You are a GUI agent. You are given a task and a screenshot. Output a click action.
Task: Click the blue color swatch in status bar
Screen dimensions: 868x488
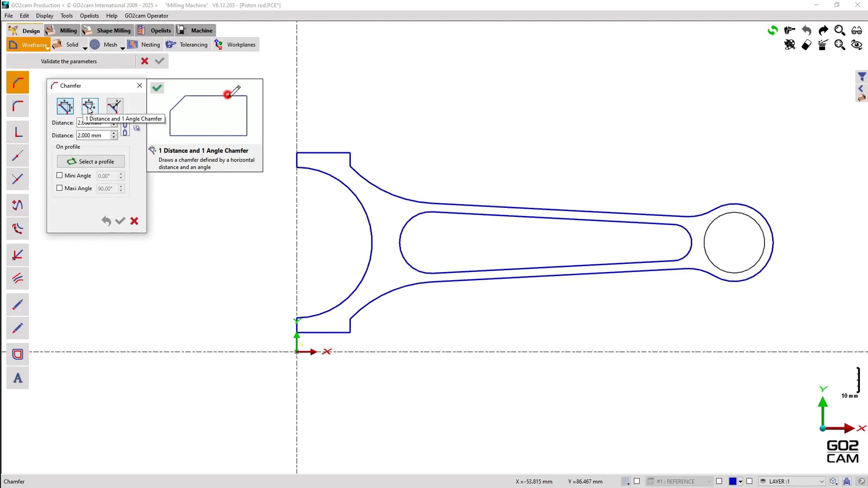coord(733,481)
